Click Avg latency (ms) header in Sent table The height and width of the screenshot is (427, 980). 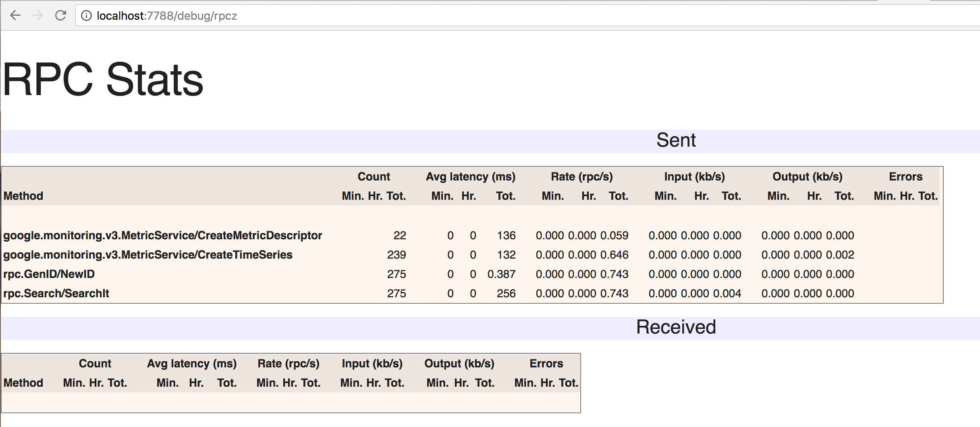pyautogui.click(x=471, y=177)
